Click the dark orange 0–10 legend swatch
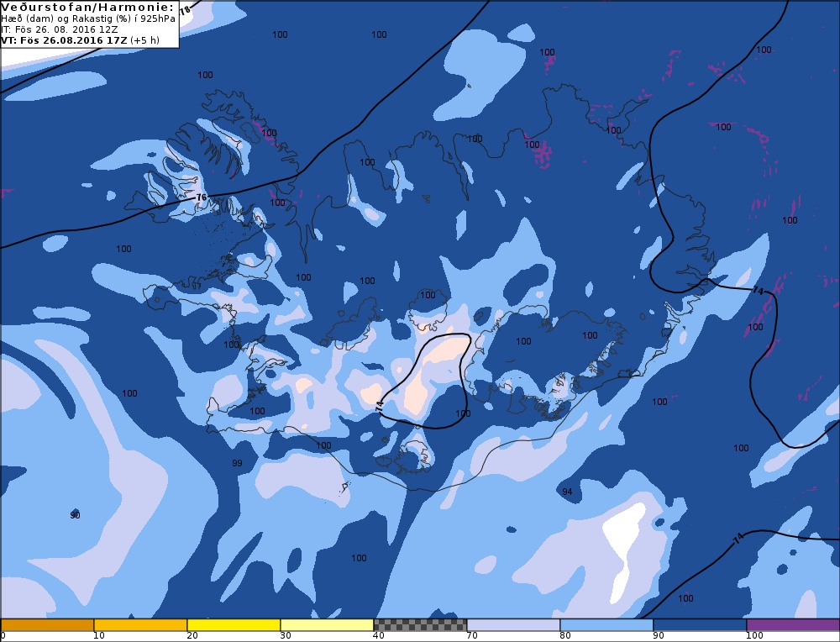This screenshot has width=840, height=642. pos(47,625)
